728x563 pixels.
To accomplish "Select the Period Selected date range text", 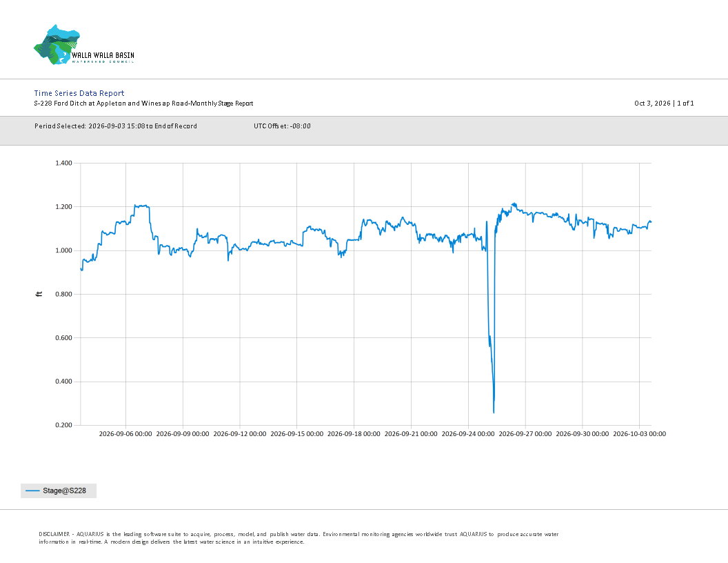I will 116,126.
